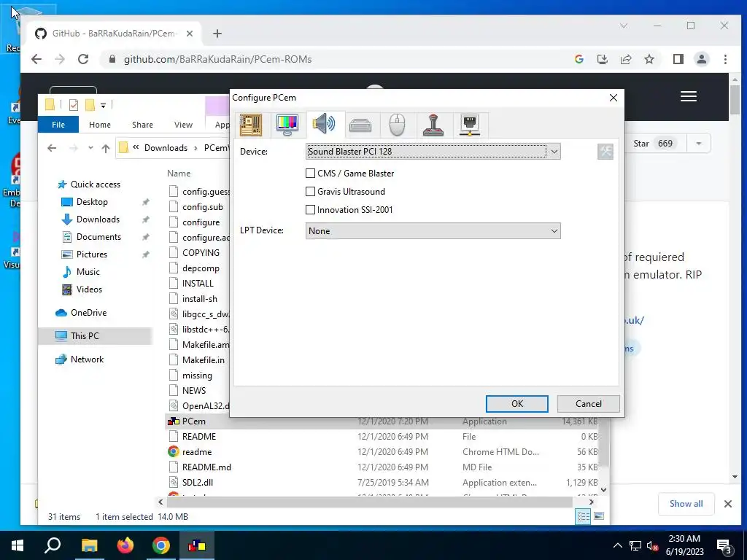Select Quick access in navigation pane
Screen dimensions: 747x560
96,184
